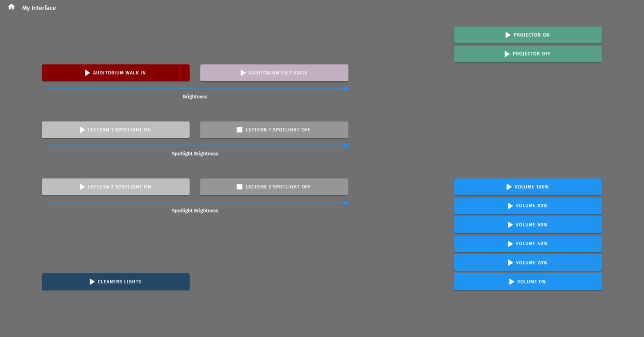Screen dimensions: 644x337
Task: Adjust the auditorium Brightness slider handle
Action: [346, 89]
